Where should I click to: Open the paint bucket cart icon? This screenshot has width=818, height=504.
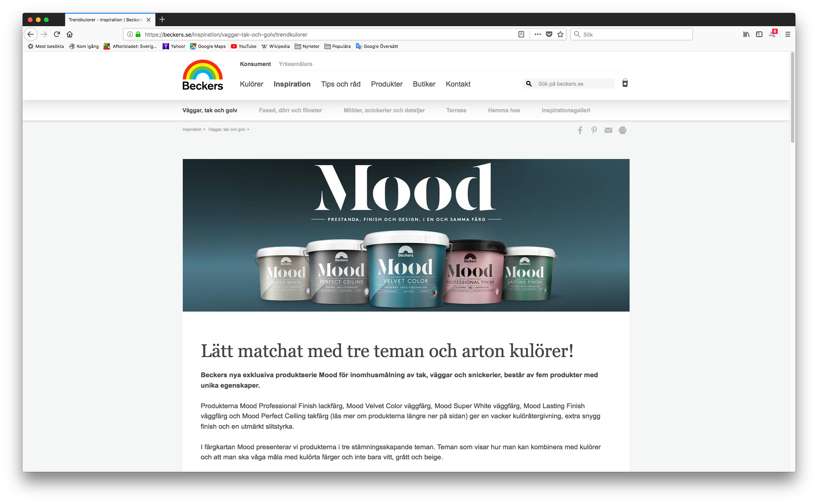tap(625, 83)
